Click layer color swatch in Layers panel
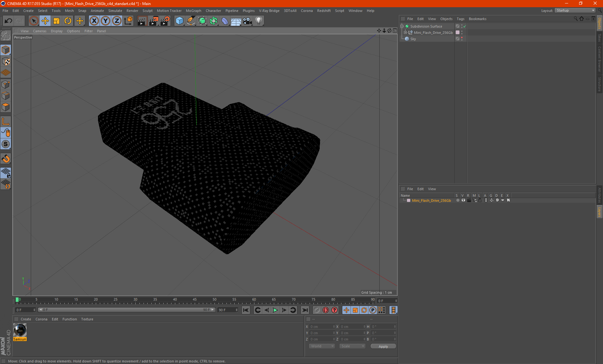 coord(409,201)
